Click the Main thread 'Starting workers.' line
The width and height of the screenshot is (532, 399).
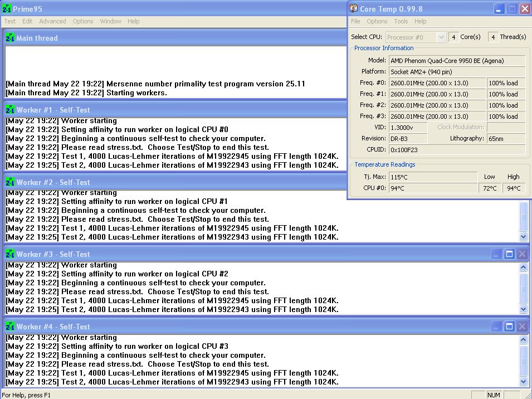[x=86, y=93]
